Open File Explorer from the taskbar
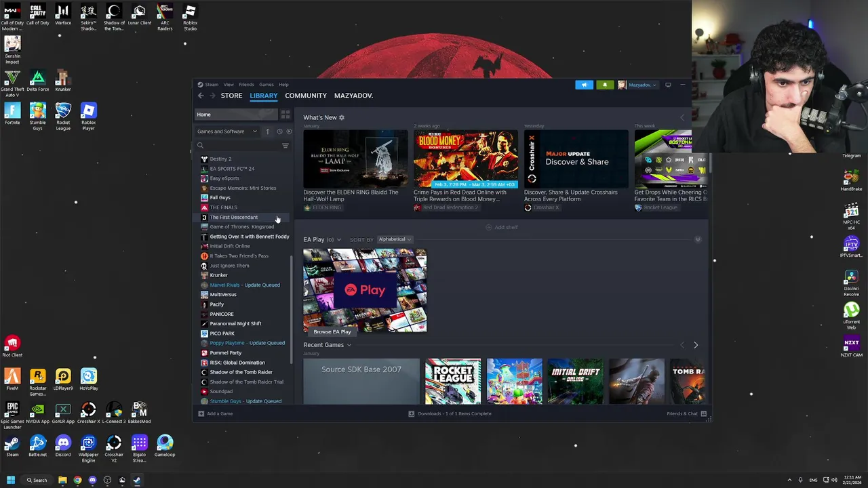This screenshot has height=488, width=868. 62,480
